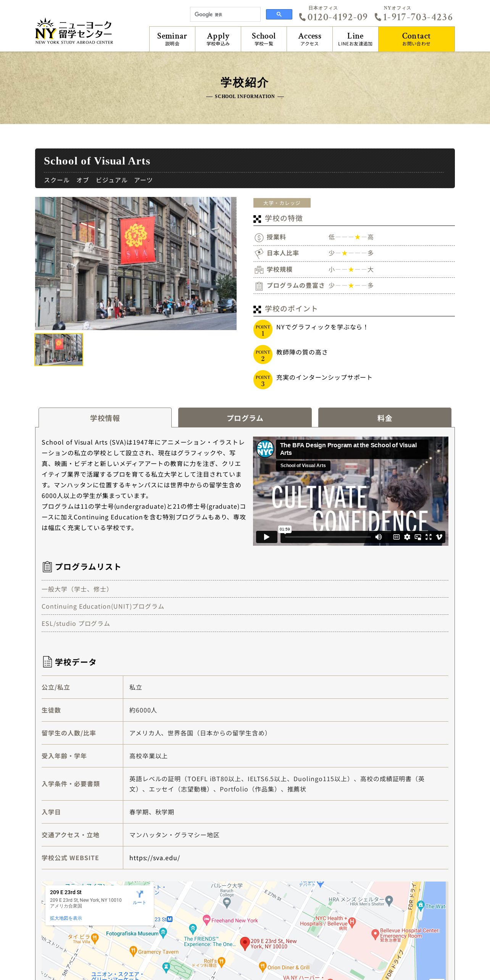Click the School of Visual Arts video author label
The width and height of the screenshot is (490, 980).
(303, 466)
